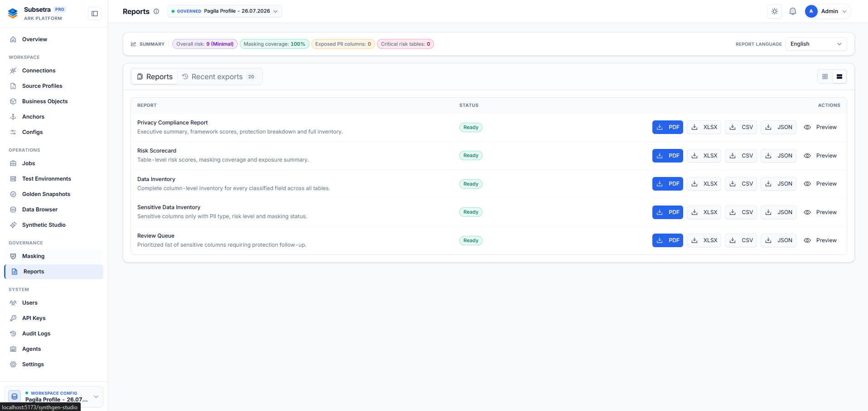Export Risk Scorecard as JSON

(x=778, y=156)
